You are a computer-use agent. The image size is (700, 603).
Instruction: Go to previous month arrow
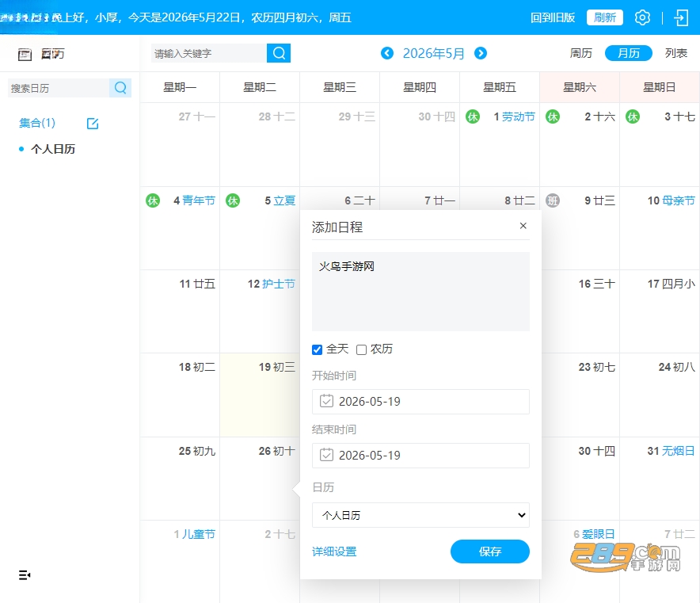tap(387, 53)
